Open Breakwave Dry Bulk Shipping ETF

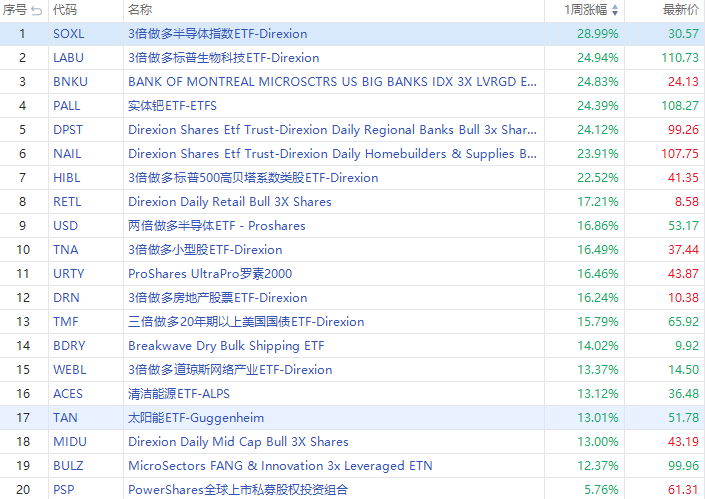pos(226,346)
